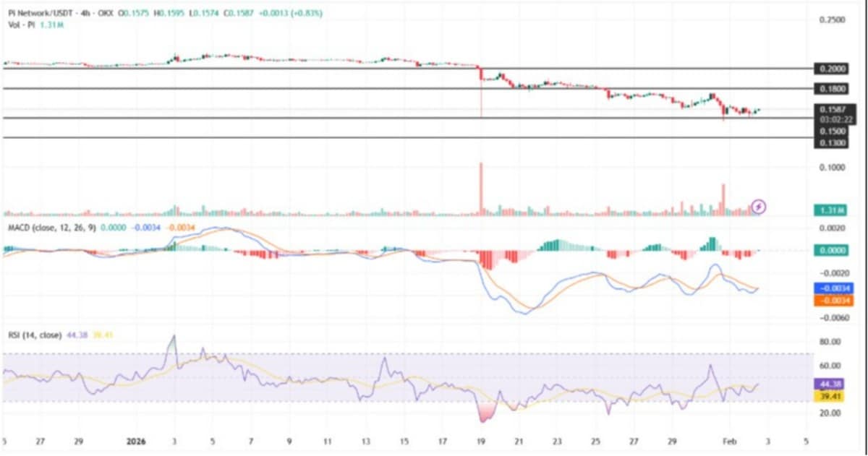
Task: Click the 0.1300 price level label
Action: (833, 142)
